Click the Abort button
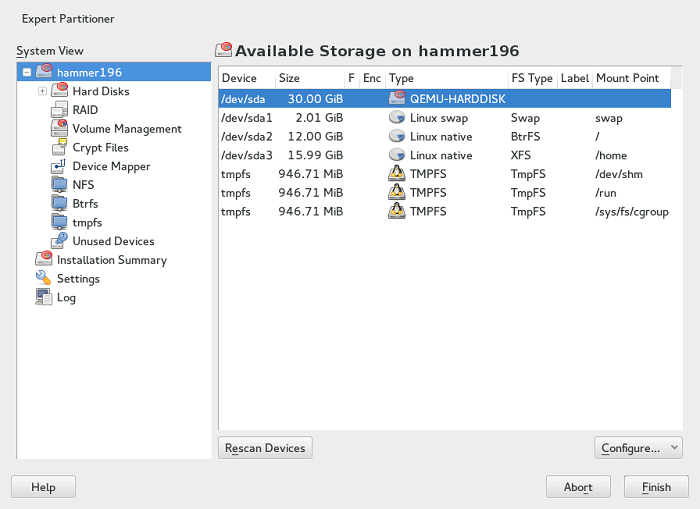700x509 pixels. click(x=578, y=487)
